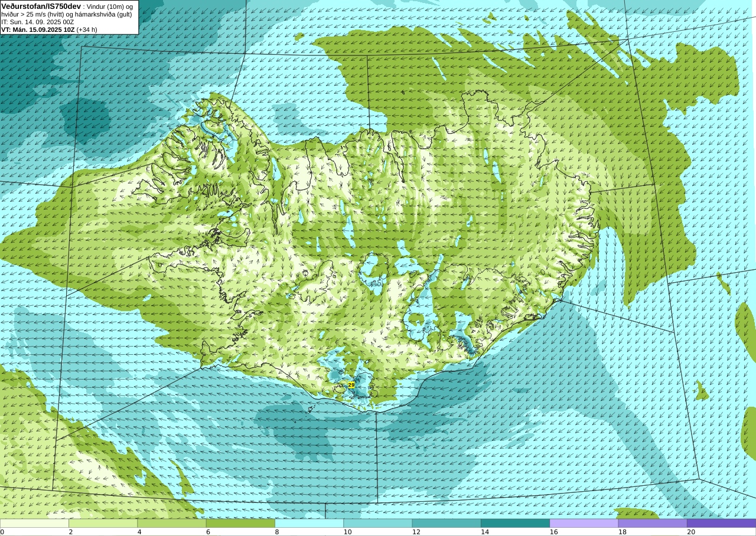
Task: Click the 12–14 m/s teal legend swatch
Action: coord(447,523)
